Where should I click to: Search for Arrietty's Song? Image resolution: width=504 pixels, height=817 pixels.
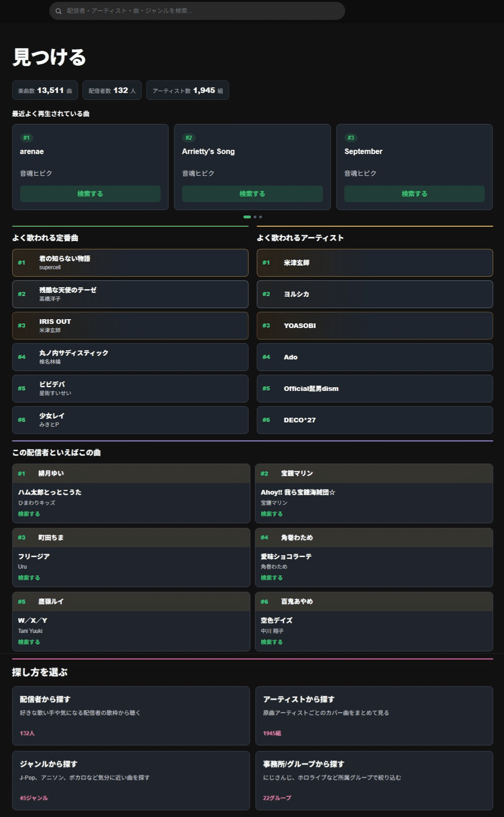pos(252,194)
